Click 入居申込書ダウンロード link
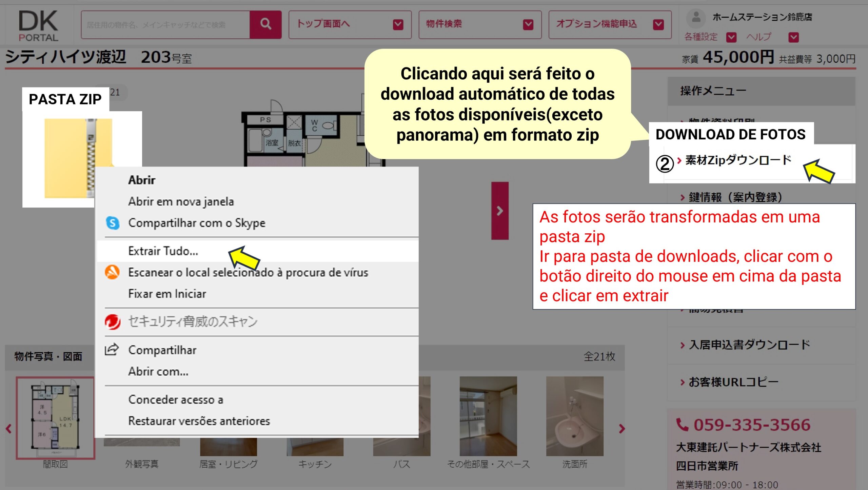 [749, 345]
